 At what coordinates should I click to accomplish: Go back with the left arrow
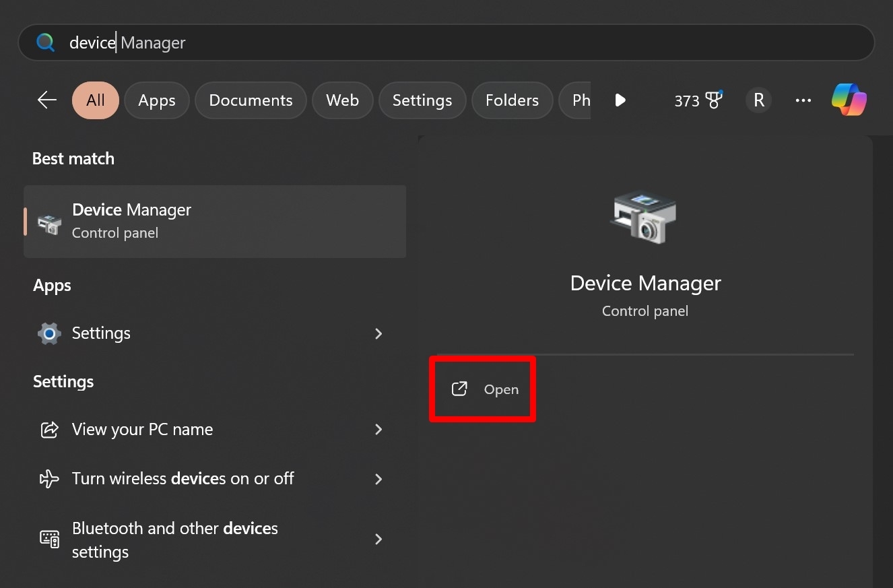[47, 100]
